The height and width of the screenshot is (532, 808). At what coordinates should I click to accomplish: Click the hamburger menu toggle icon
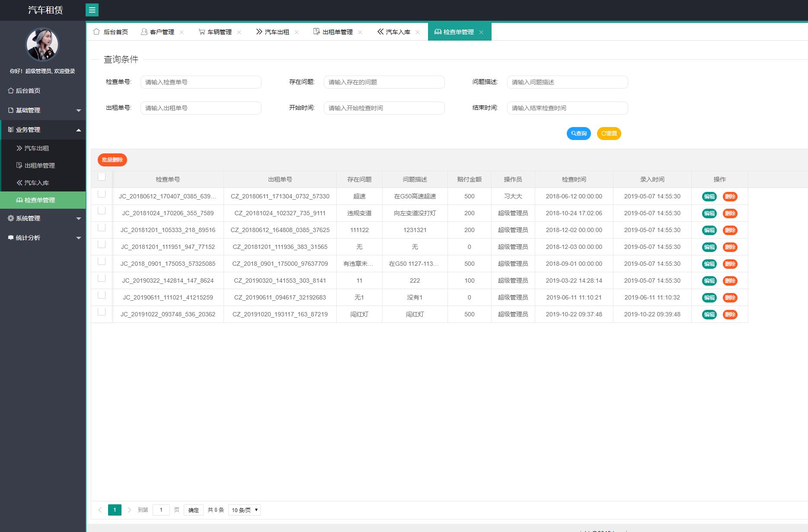pos(92,10)
